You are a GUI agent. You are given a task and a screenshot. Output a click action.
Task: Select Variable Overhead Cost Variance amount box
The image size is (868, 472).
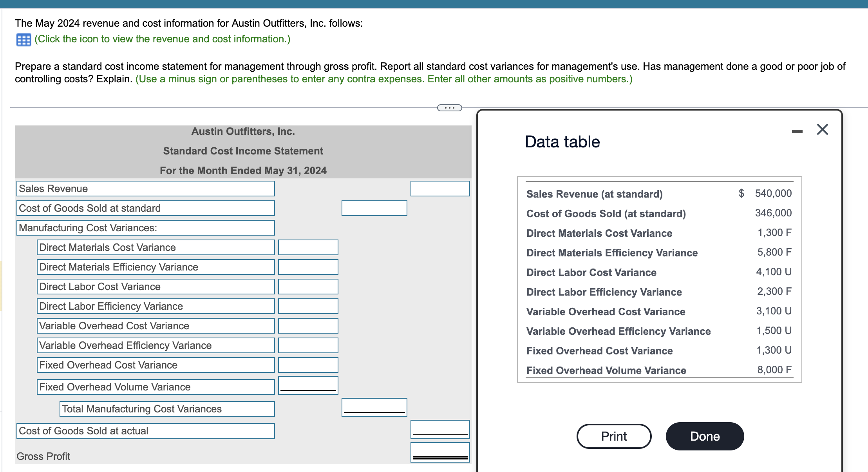(308, 326)
